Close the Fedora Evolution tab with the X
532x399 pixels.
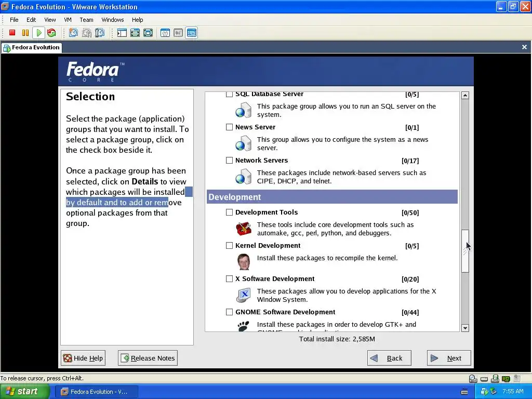click(x=524, y=47)
